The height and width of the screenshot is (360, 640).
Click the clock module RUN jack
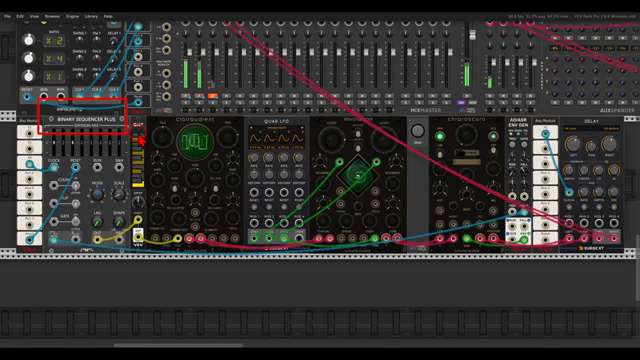tap(44, 97)
